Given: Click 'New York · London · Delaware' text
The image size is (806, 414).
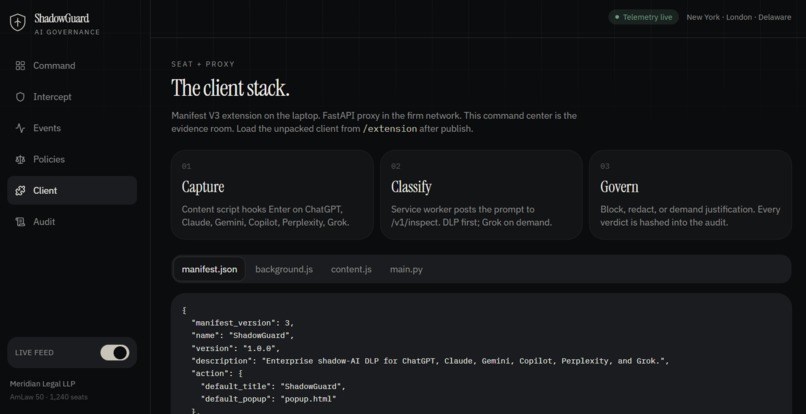Looking at the screenshot, I should tap(739, 17).
